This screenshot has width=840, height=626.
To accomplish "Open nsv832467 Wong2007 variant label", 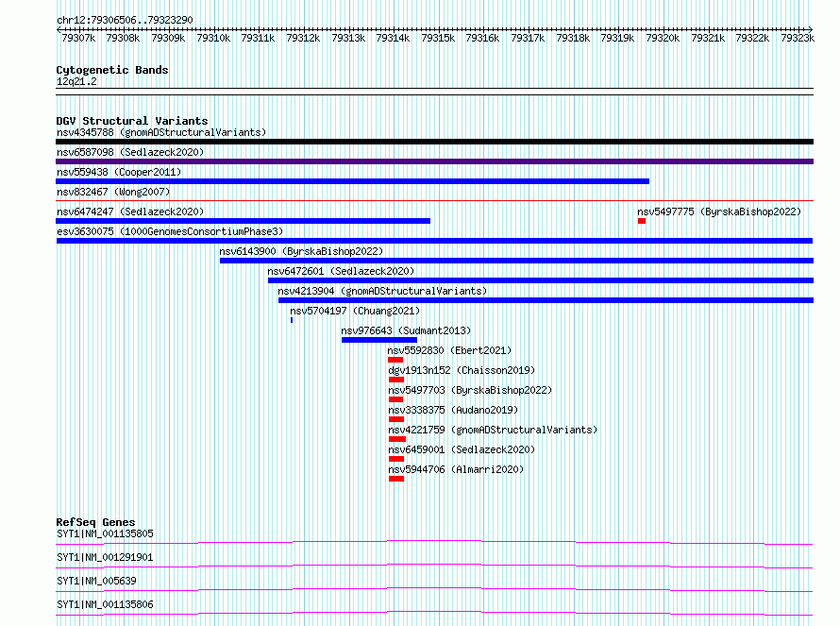I will click(113, 192).
